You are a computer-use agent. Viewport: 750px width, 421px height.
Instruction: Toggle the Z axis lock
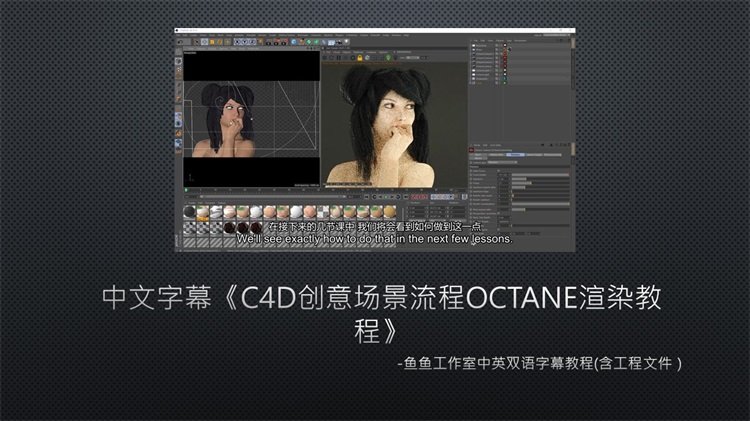253,42
